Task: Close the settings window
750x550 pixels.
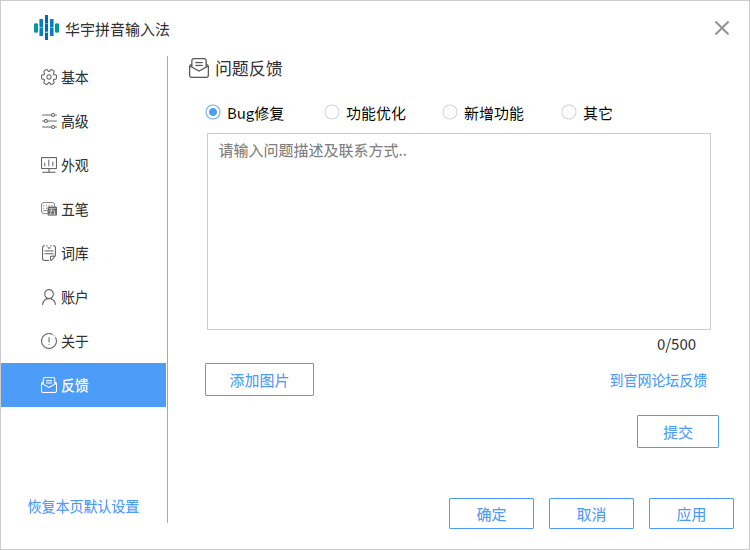Action: [x=722, y=28]
